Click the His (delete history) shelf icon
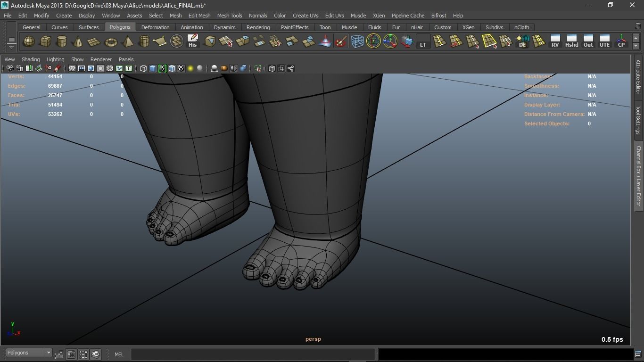This screenshot has height=362, width=644. (192, 41)
